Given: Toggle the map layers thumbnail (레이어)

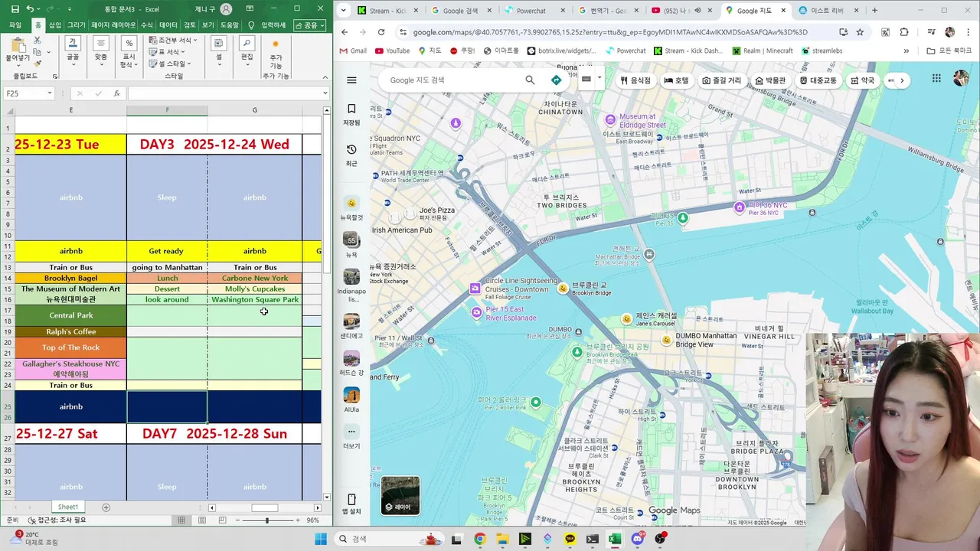Looking at the screenshot, I should pyautogui.click(x=400, y=495).
